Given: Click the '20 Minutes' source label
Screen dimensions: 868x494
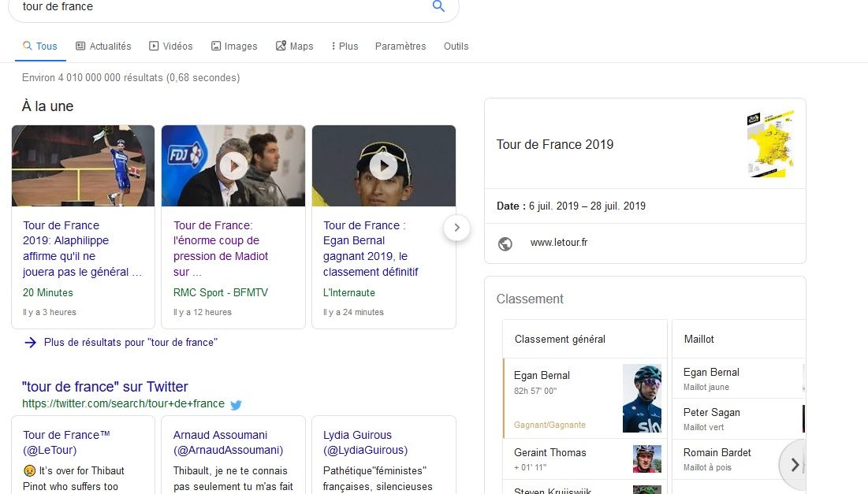Looking at the screenshot, I should pyautogui.click(x=47, y=292).
